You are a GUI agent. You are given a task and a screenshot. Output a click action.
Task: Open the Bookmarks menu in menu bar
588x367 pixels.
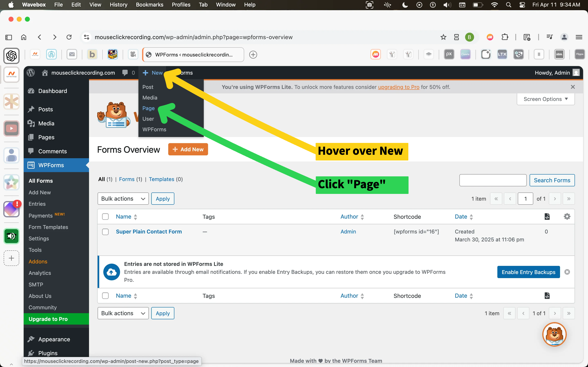[x=149, y=5]
